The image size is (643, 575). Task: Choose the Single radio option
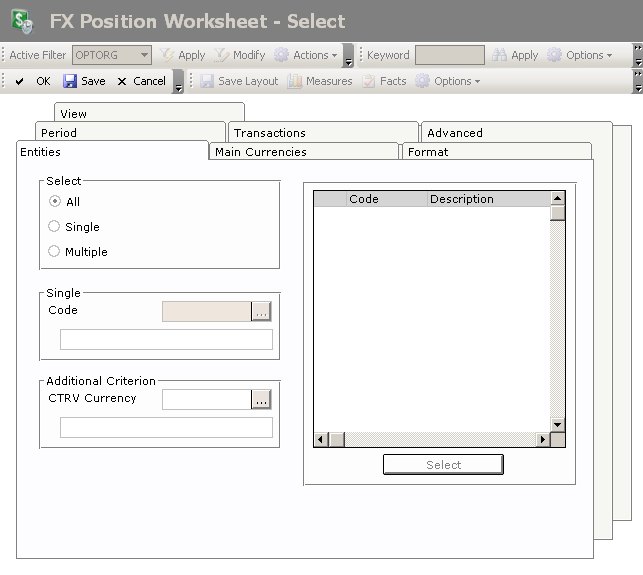(54, 226)
